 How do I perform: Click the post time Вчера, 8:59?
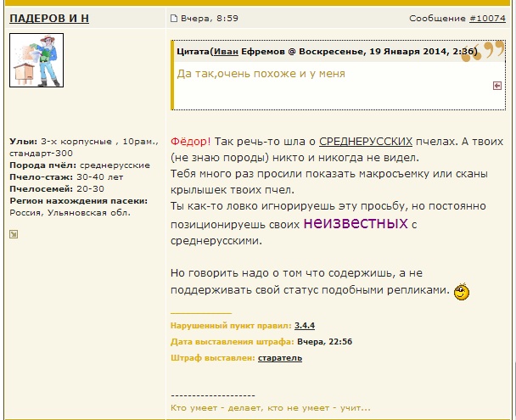(x=210, y=19)
